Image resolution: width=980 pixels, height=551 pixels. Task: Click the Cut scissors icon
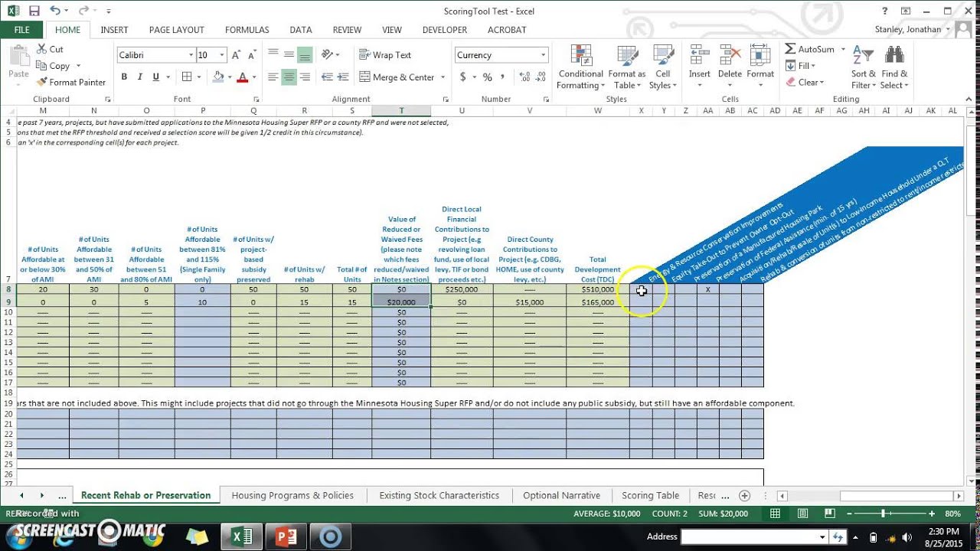point(41,49)
